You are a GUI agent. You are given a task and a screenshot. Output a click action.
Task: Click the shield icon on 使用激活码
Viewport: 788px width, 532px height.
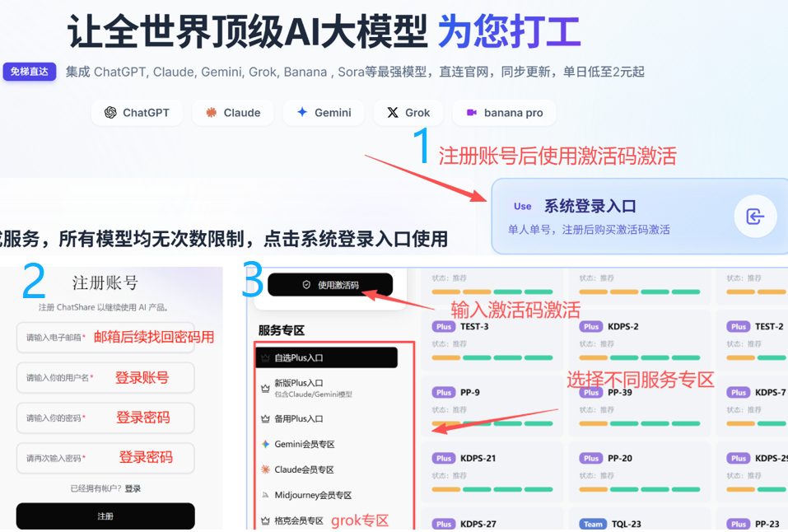pyautogui.click(x=306, y=285)
